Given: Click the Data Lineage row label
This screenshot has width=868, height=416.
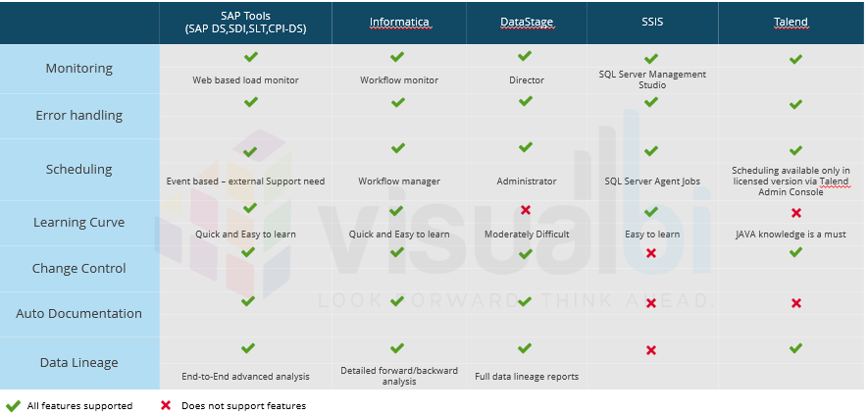Looking at the screenshot, I should click(x=79, y=363).
